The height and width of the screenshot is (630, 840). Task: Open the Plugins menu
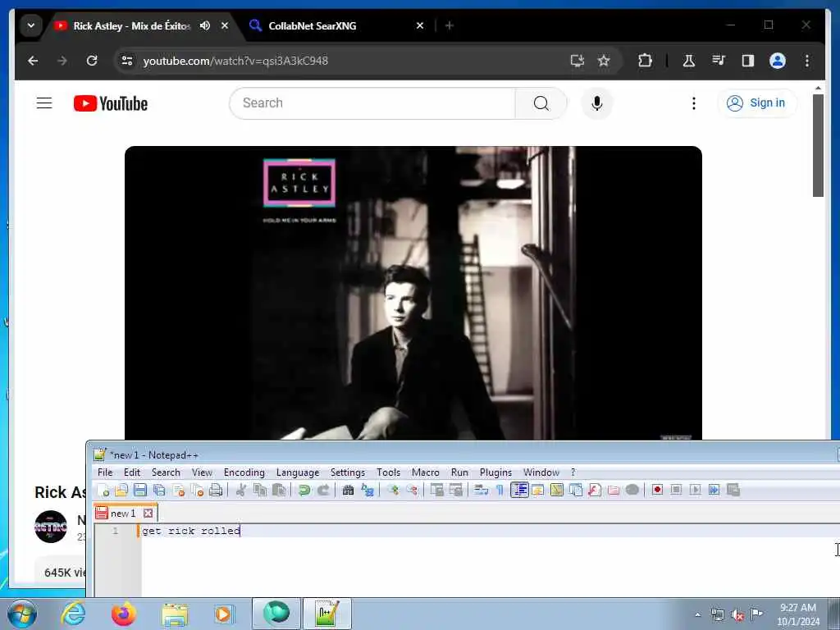click(x=495, y=472)
